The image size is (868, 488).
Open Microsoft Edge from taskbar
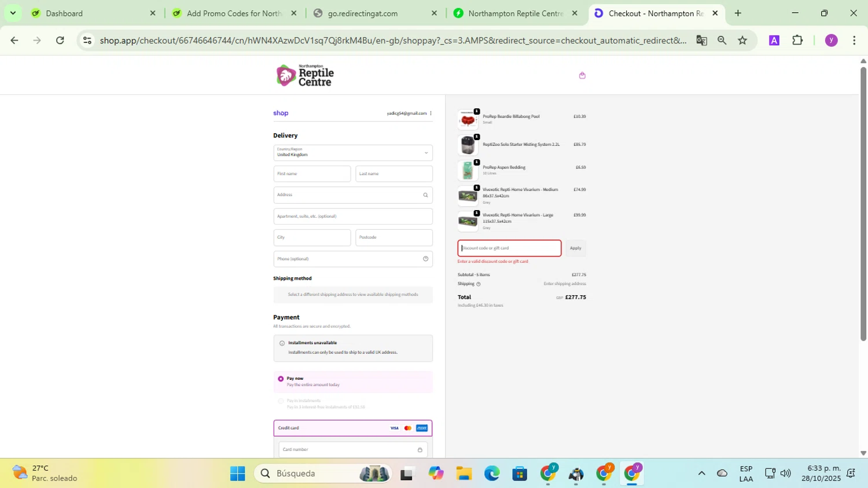(492, 474)
